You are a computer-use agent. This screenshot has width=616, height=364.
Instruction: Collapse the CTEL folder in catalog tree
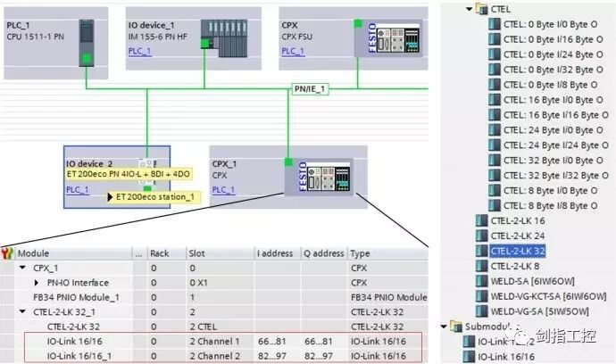point(469,9)
